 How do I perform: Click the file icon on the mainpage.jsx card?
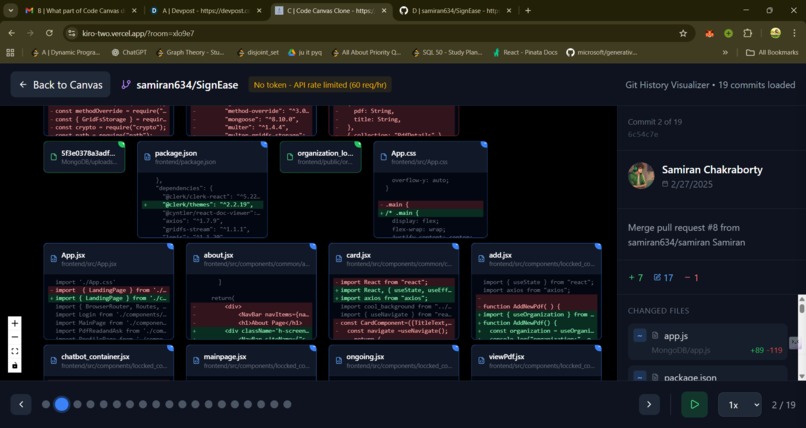click(196, 360)
